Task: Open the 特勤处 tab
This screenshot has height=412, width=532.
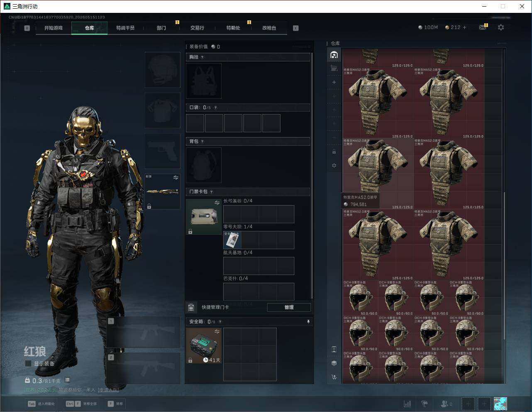Action: (x=233, y=28)
